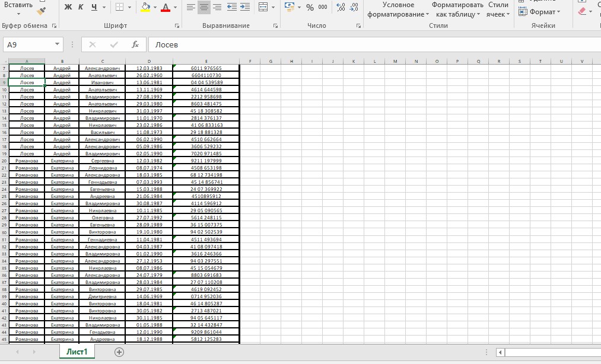The image size is (601, 364).
Task: Align text to the left
Action: coord(191,7)
